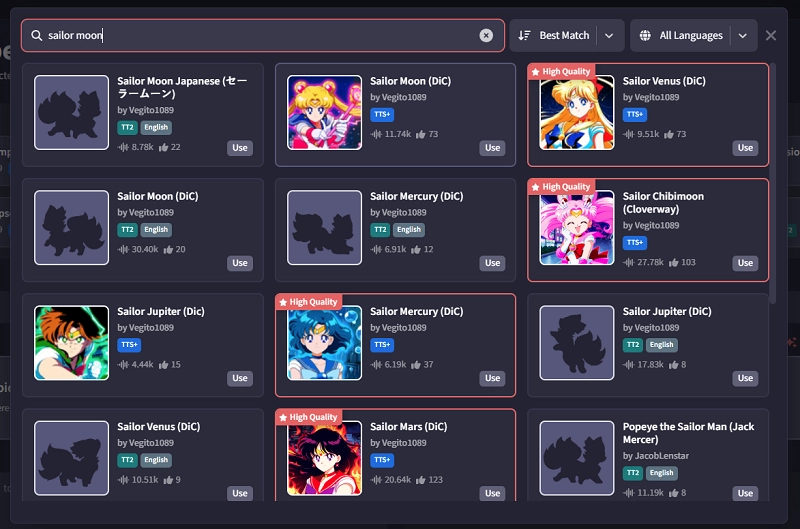
Task: Use the Sailor Moon Japanese voice
Action: tap(240, 147)
